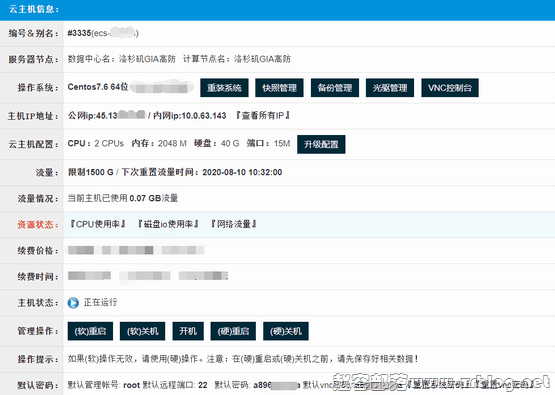
Task: Click the 云主机信息 header title
Action: (34, 9)
